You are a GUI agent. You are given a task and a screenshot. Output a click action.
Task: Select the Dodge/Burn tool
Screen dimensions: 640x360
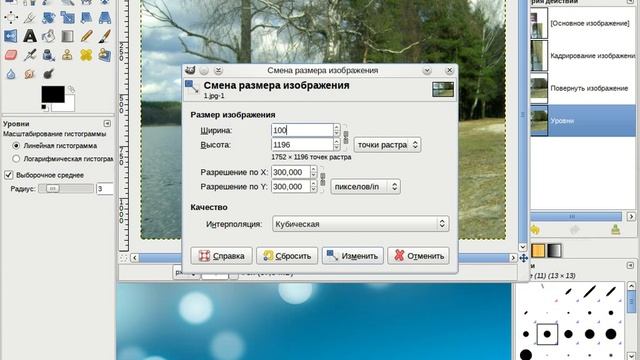(49, 74)
